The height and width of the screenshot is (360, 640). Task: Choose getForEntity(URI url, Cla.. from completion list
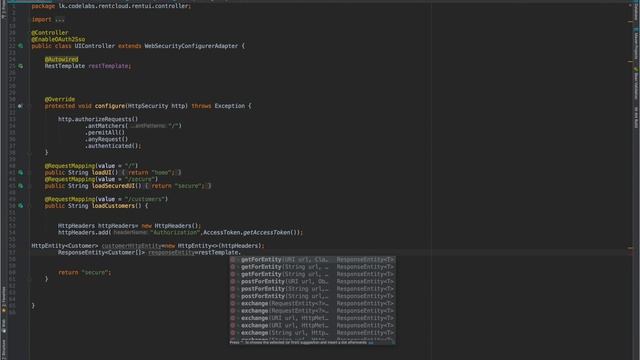[x=312, y=260]
